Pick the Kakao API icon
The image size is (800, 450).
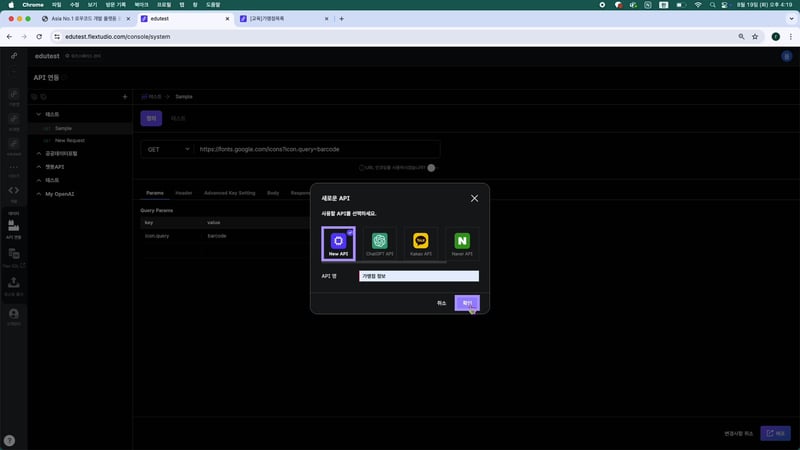[421, 243]
